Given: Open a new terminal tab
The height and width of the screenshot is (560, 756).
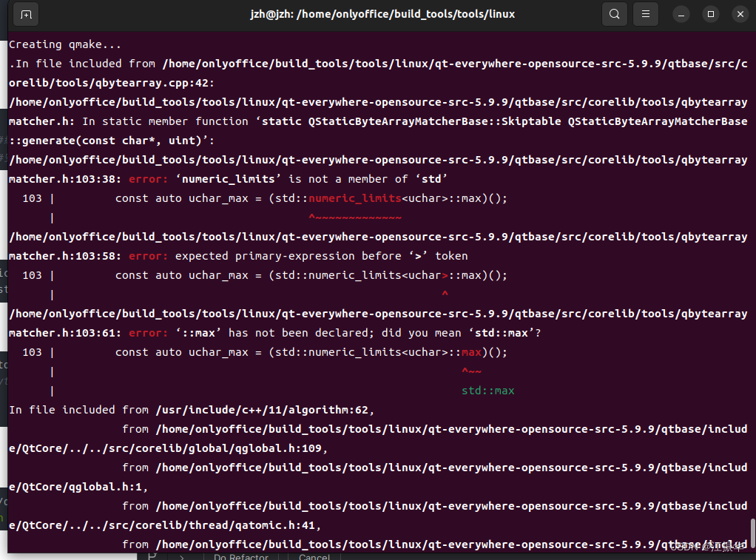Looking at the screenshot, I should tap(26, 14).
